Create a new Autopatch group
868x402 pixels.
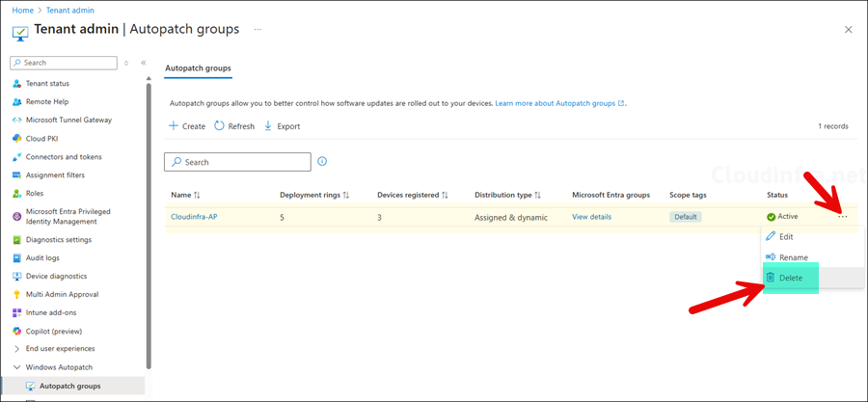coord(187,126)
